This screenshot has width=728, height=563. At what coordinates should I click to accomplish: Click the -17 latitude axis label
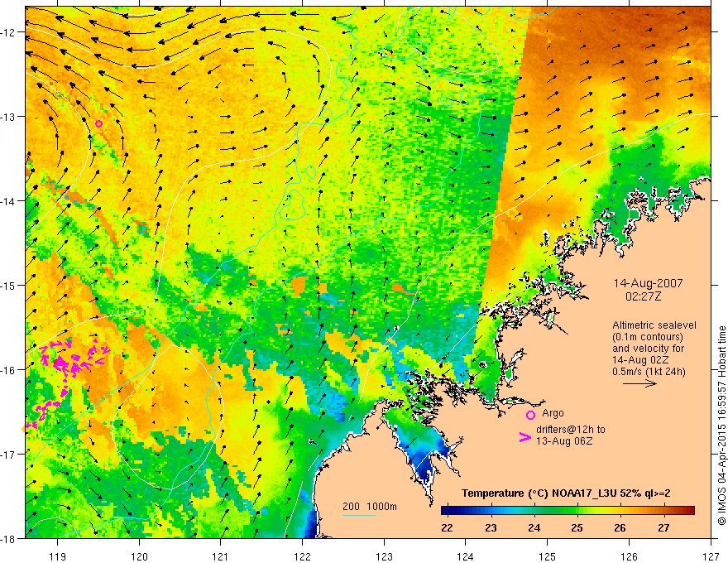pyautogui.click(x=8, y=454)
